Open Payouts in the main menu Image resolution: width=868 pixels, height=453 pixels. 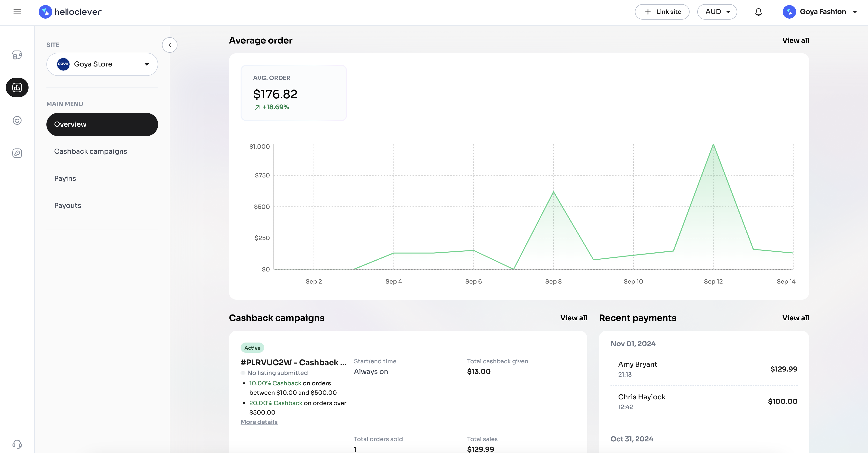pyautogui.click(x=67, y=205)
